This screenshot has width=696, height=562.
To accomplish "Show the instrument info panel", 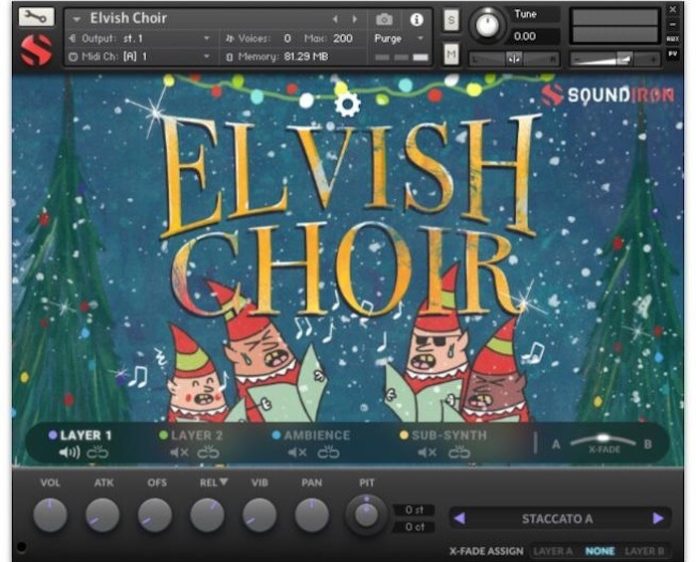I will click(x=416, y=20).
